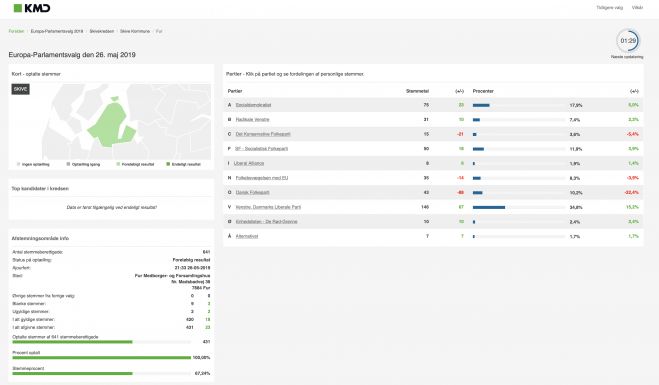Open the Liberal Alliance party link

pyautogui.click(x=249, y=163)
